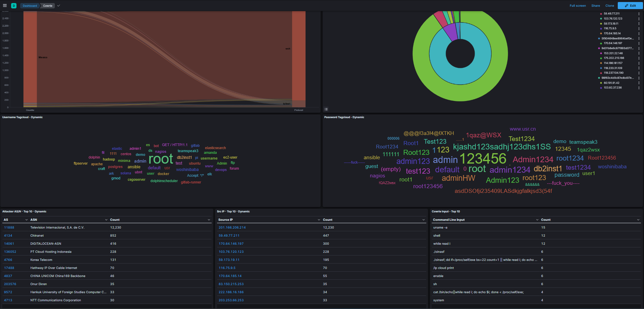Open options for legend 5f904648ee8964bef0e
This screenshot has width=644, height=309.
tap(639, 38)
